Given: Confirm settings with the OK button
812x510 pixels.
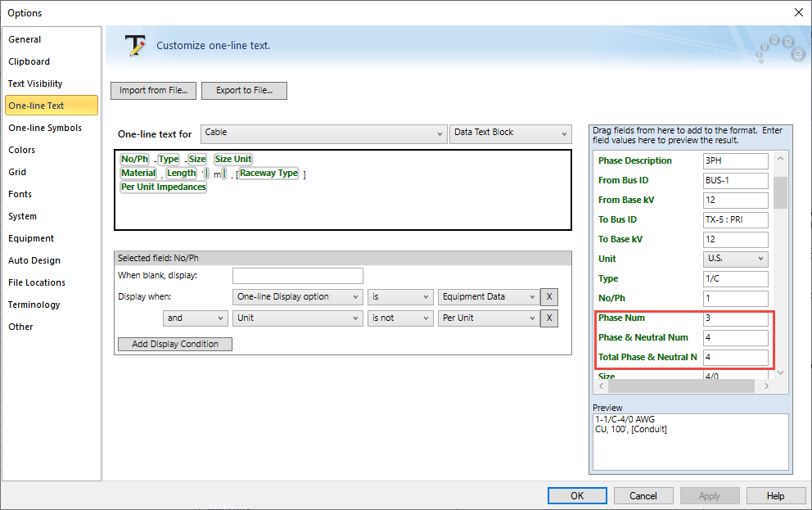Looking at the screenshot, I should (x=577, y=495).
